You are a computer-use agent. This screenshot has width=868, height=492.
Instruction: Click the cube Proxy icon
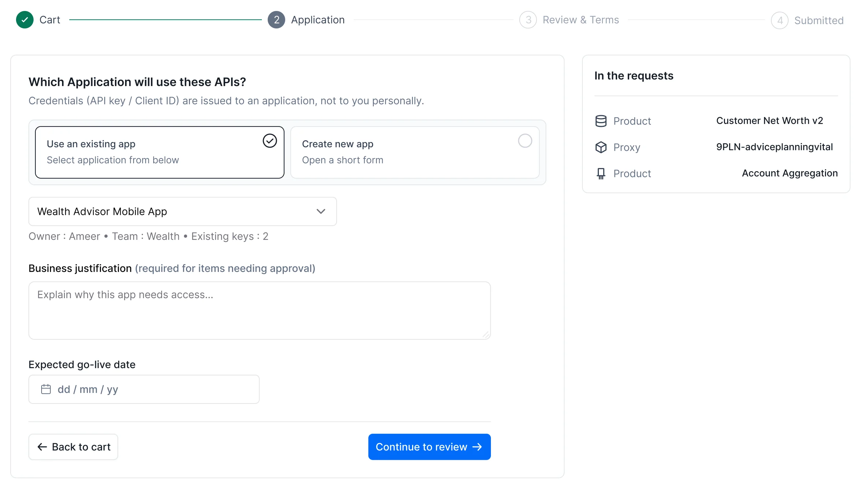(x=601, y=147)
